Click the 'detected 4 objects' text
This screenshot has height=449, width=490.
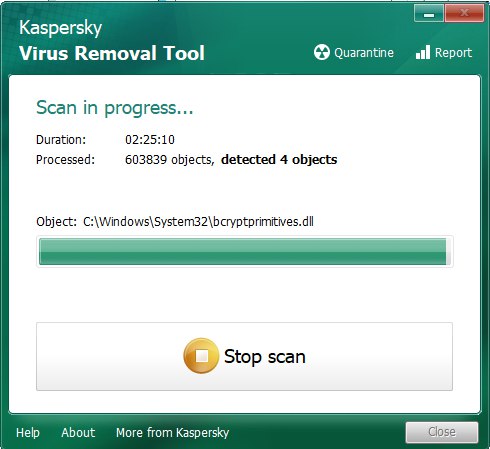click(279, 160)
